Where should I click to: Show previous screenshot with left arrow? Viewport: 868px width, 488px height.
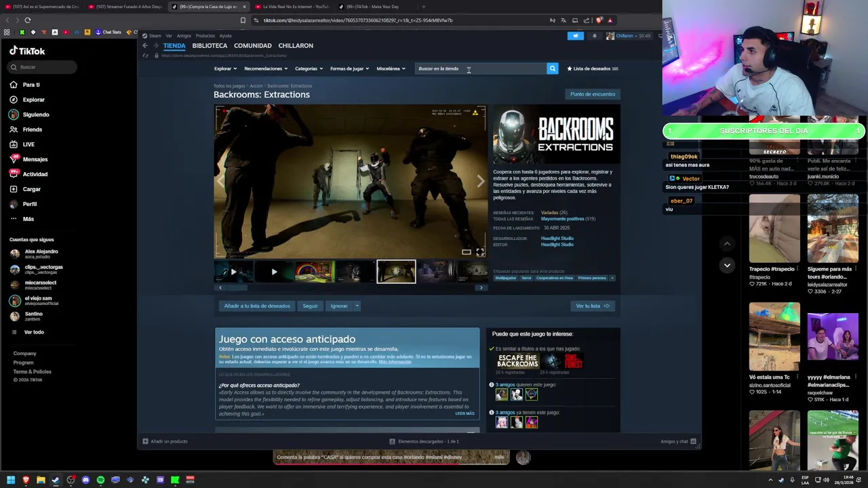point(220,181)
